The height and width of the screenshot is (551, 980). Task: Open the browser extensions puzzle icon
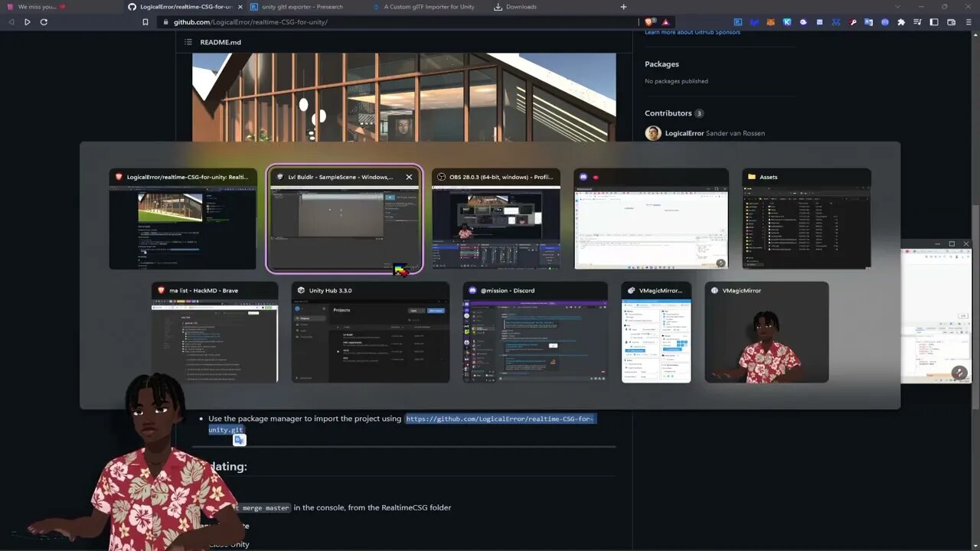pyautogui.click(x=901, y=22)
